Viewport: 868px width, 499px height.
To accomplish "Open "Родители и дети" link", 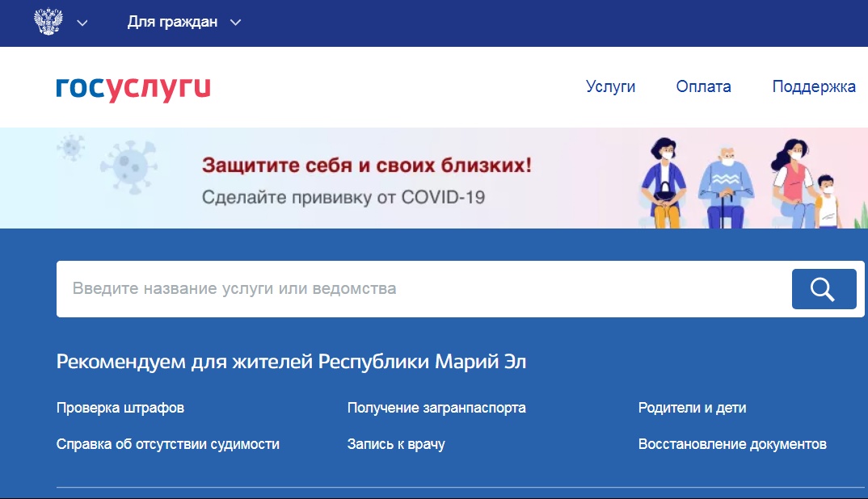I will 692,408.
